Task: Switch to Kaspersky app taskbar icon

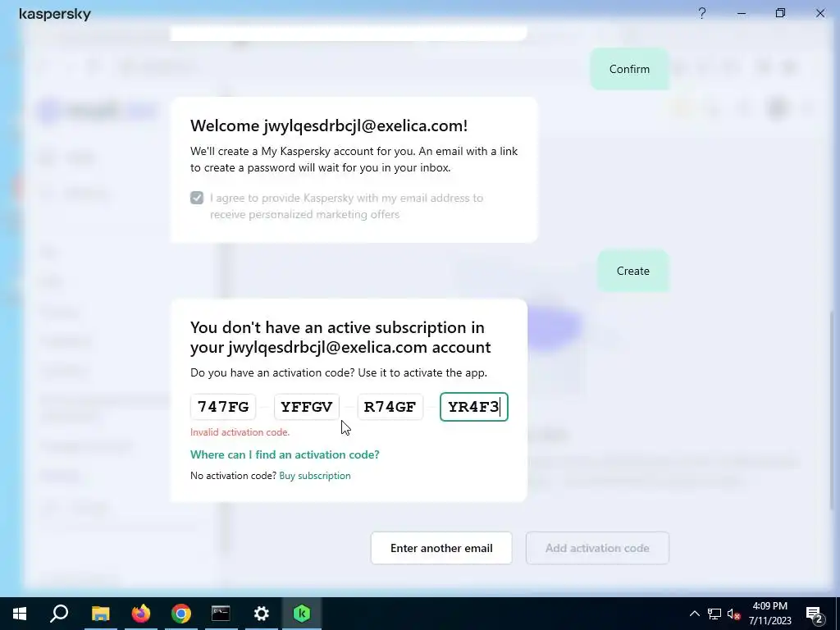Action: point(302,614)
